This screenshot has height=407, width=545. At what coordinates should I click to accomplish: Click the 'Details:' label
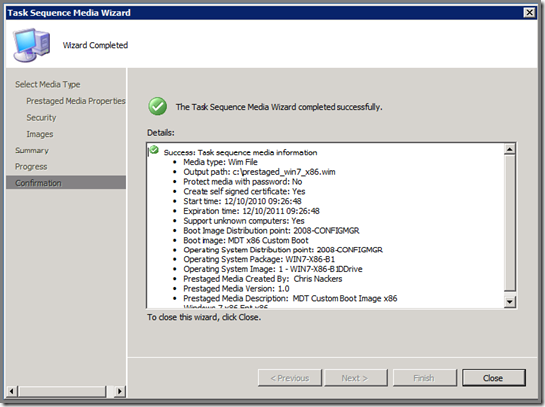tap(161, 133)
